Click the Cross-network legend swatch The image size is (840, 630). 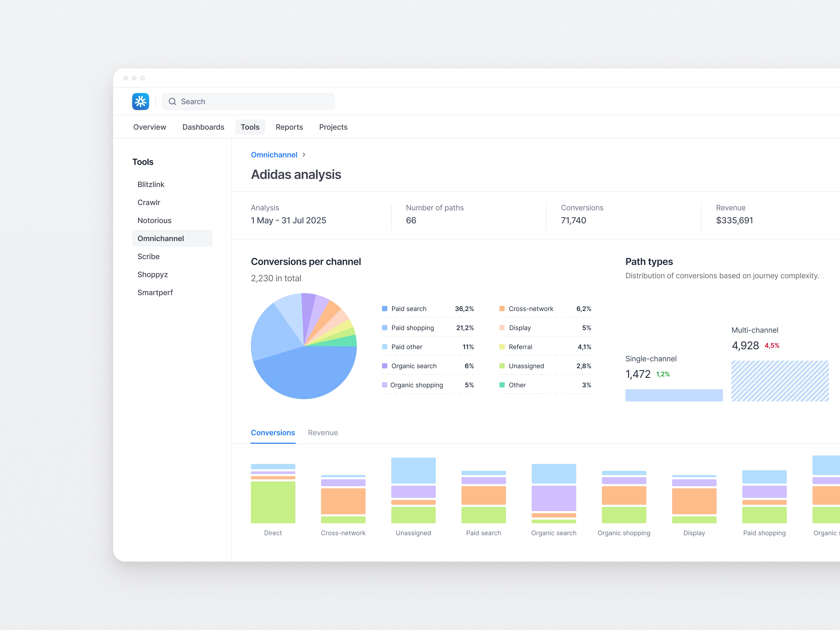(502, 309)
